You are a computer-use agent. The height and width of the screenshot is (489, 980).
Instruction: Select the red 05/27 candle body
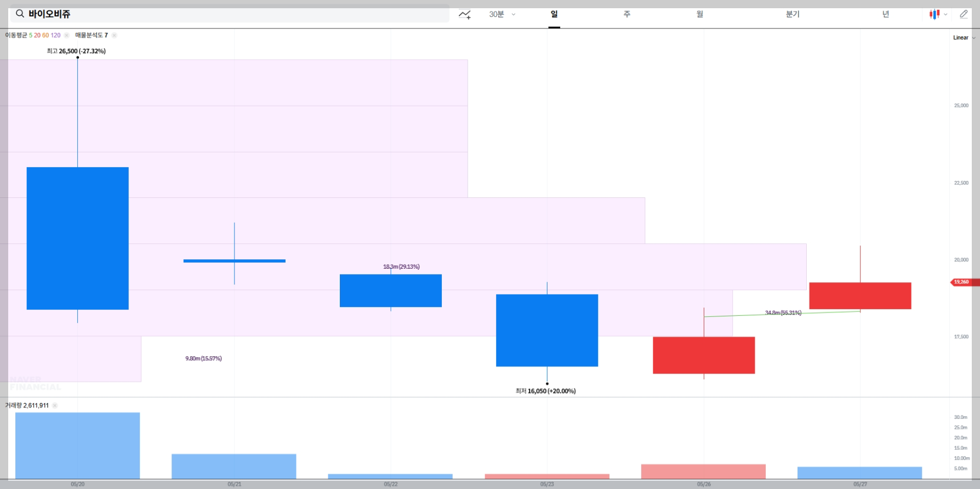coord(860,296)
